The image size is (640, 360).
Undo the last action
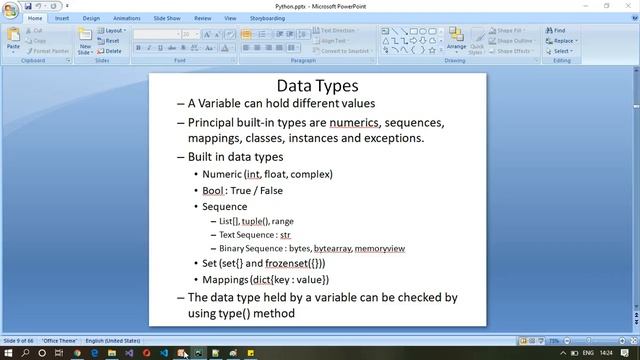(38, 6)
